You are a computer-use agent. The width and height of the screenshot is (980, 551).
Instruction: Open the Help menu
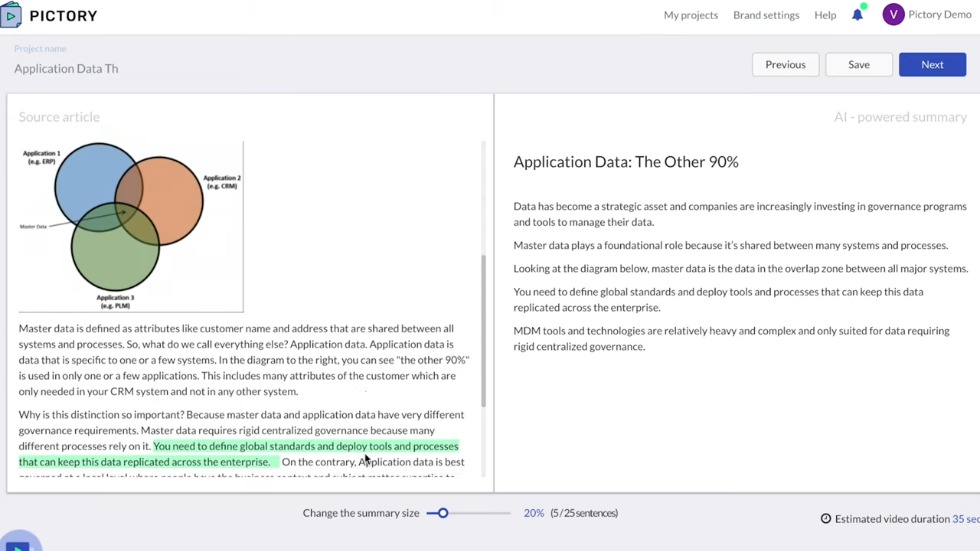click(x=825, y=15)
